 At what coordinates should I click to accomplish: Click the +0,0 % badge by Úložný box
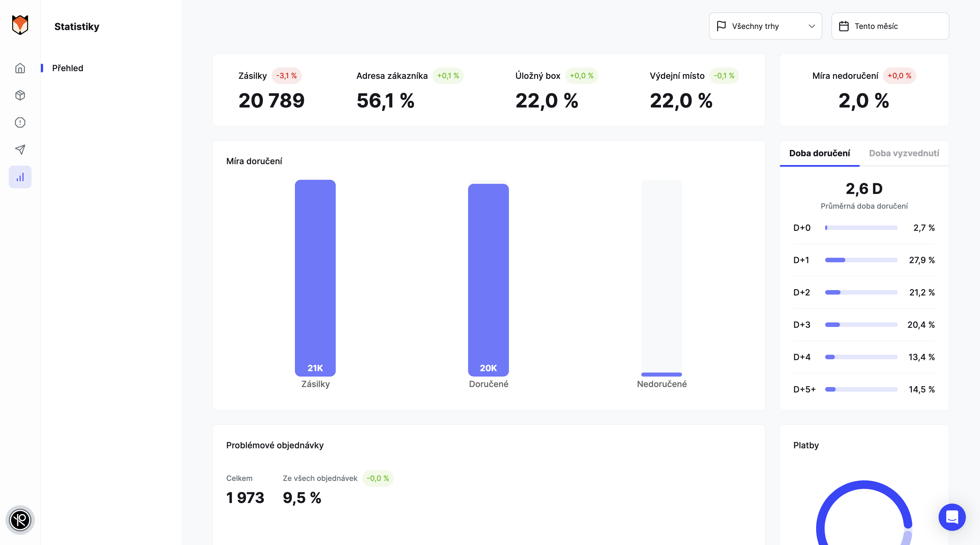[581, 76]
